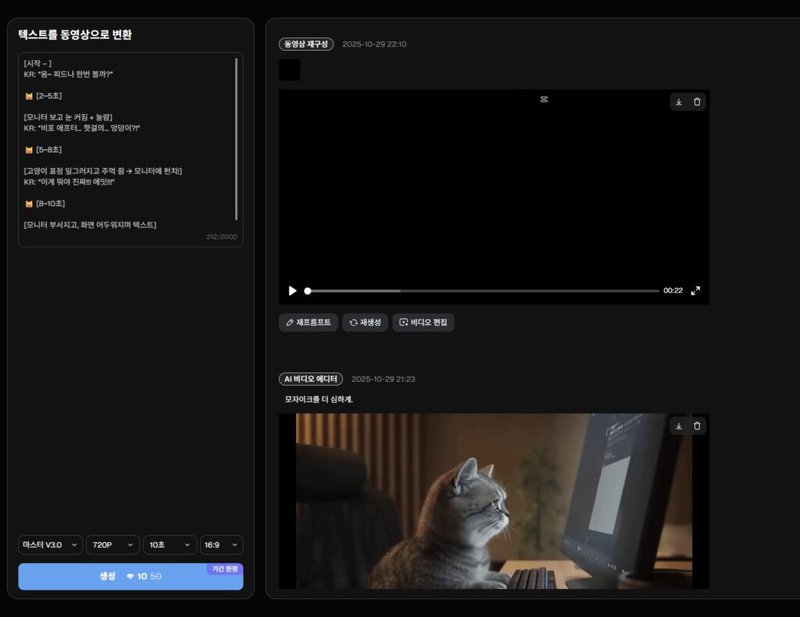Select the pencil icon on 재프롬프트
The image size is (800, 617).
click(x=290, y=322)
